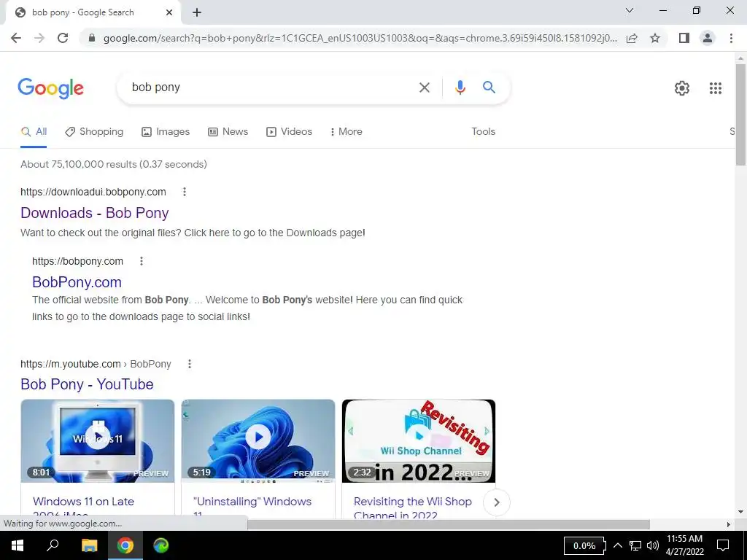Switch to News results tab
The image size is (747, 560).
pyautogui.click(x=228, y=132)
